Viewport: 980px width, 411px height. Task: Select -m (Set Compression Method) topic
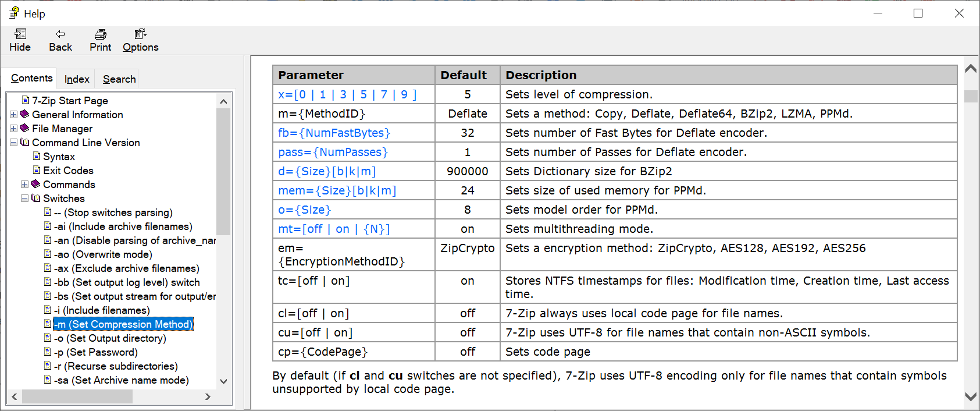(123, 324)
